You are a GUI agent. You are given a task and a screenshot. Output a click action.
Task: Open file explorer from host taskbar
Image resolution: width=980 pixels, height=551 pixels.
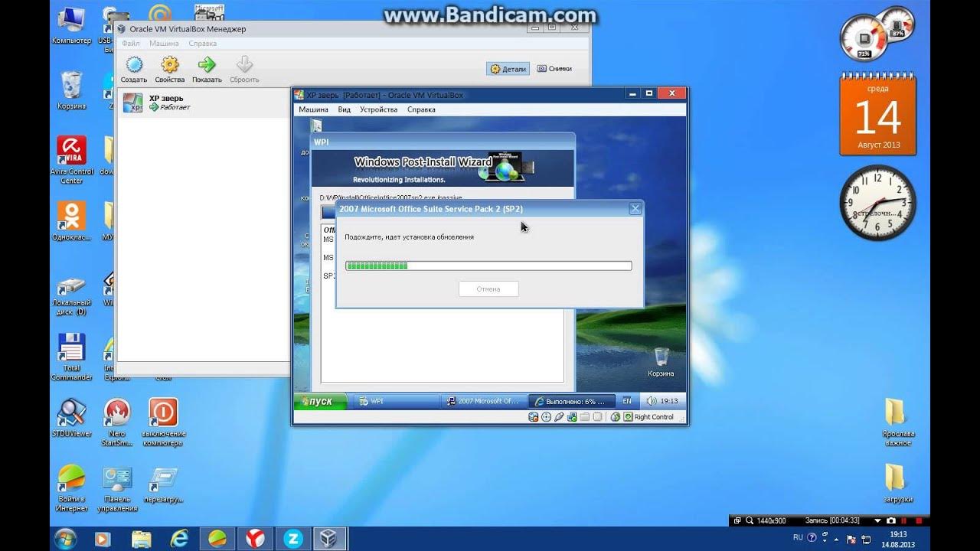coord(142,539)
